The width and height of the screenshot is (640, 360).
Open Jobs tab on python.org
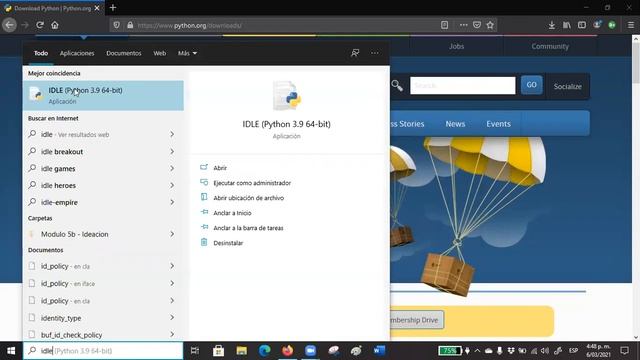[456, 47]
